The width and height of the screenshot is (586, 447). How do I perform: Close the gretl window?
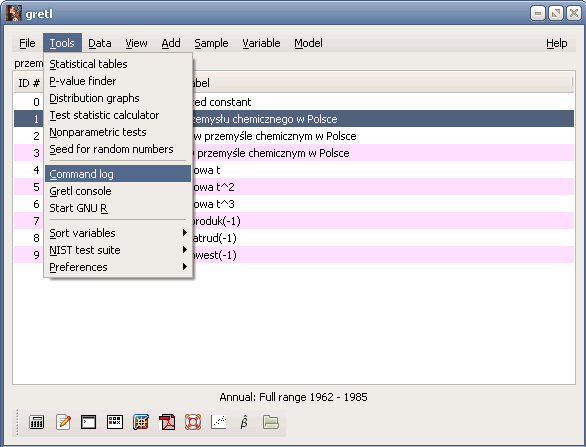(x=574, y=13)
